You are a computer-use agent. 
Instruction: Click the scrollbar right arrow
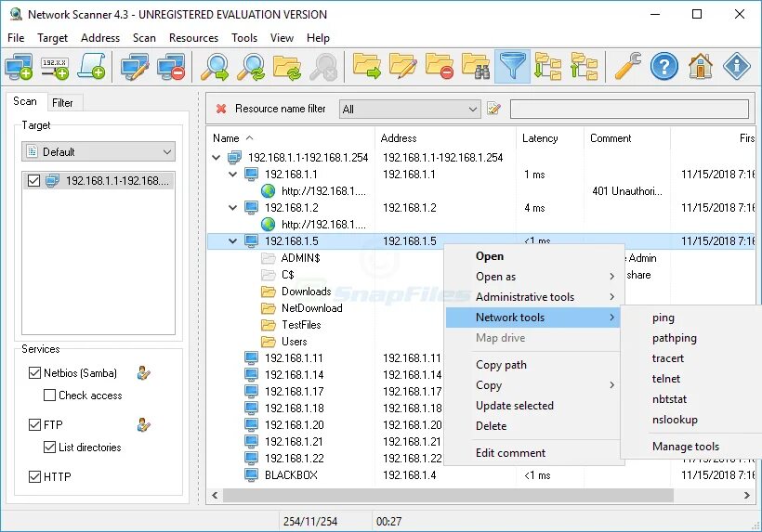click(747, 496)
